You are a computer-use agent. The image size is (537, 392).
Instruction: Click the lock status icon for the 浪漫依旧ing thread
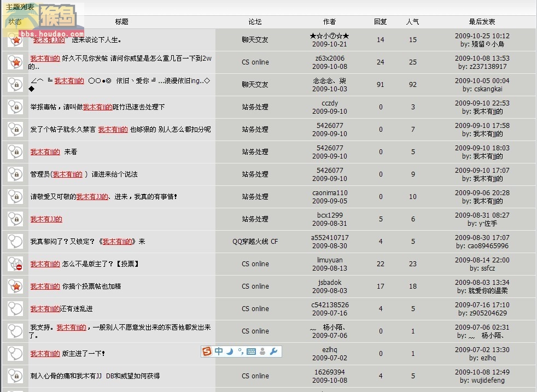(x=15, y=85)
